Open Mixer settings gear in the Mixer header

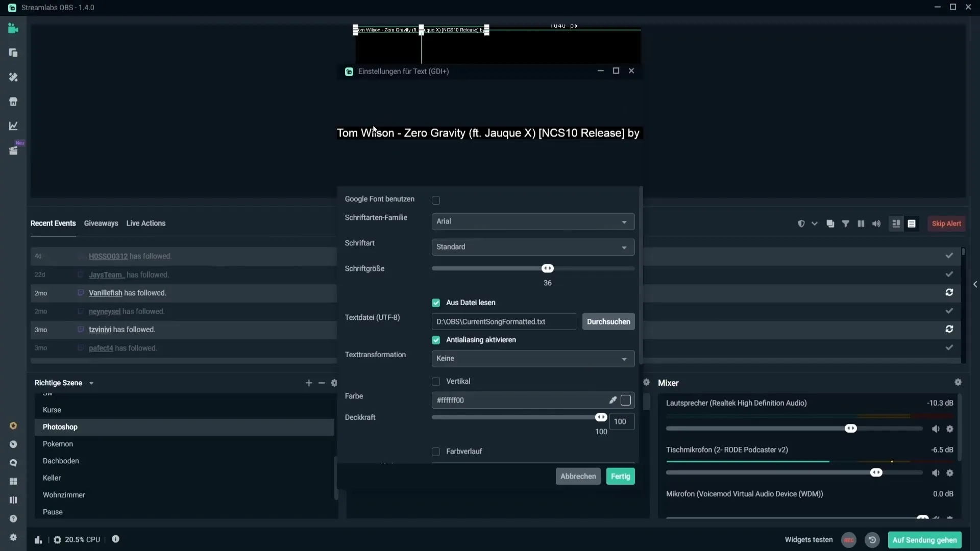coord(958,382)
